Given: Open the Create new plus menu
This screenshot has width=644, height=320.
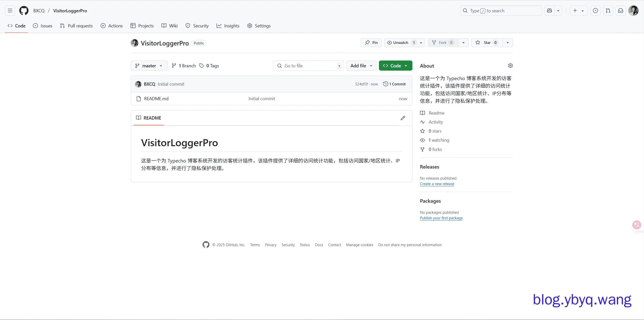Looking at the screenshot, I should tap(578, 11).
